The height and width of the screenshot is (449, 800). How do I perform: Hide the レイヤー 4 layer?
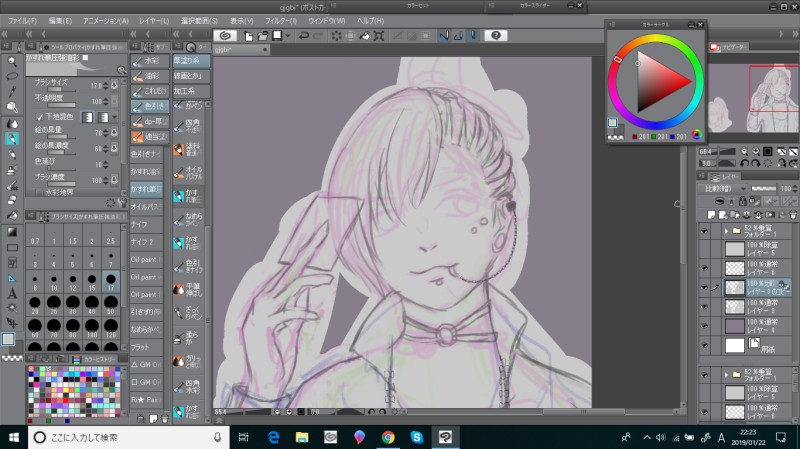click(705, 326)
